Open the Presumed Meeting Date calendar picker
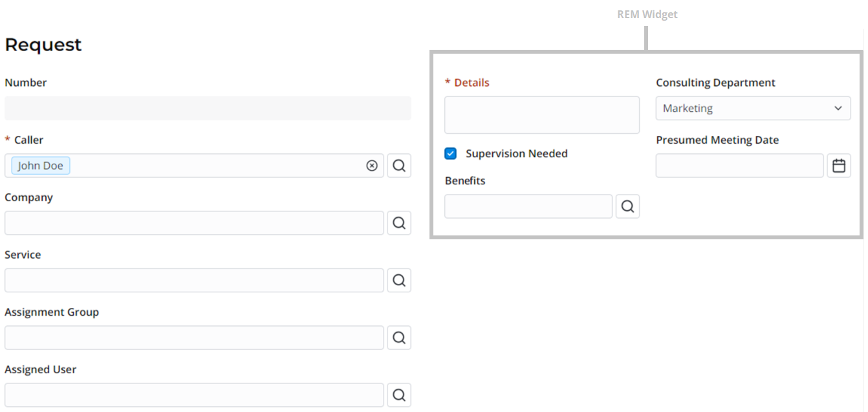The image size is (868, 412). point(839,166)
